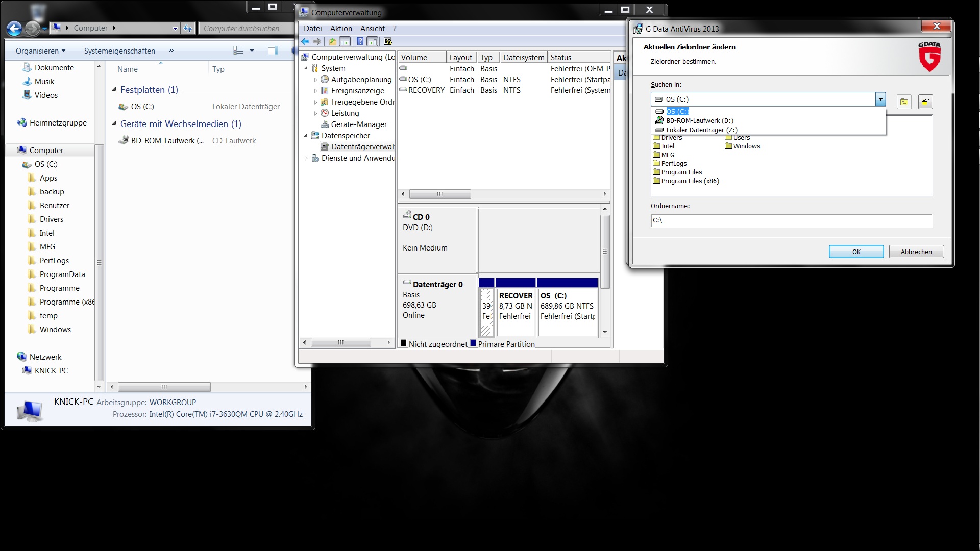The image size is (980, 551).
Task: Select the Windows folder in G Data dialog
Action: click(743, 146)
